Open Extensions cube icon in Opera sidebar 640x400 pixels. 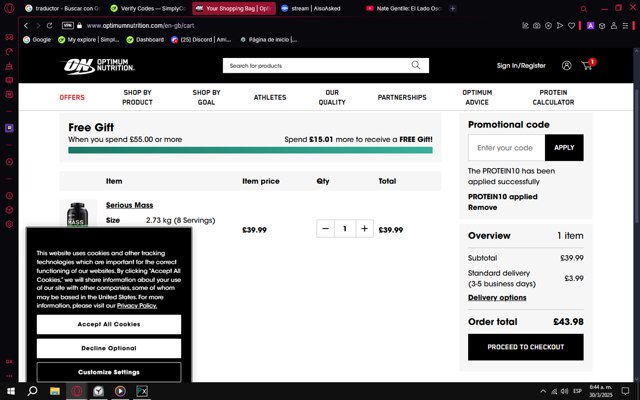pos(9,210)
